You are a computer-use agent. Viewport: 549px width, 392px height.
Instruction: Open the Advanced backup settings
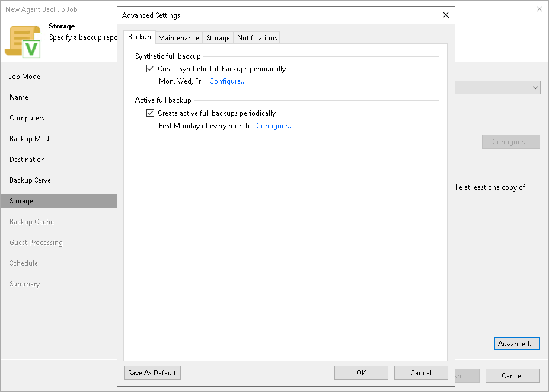pyautogui.click(x=516, y=343)
